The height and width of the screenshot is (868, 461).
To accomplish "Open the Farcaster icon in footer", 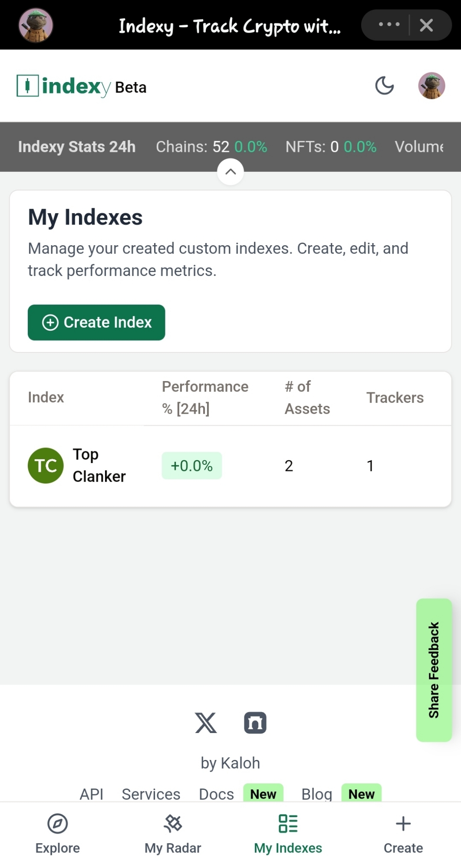I will coord(255,723).
